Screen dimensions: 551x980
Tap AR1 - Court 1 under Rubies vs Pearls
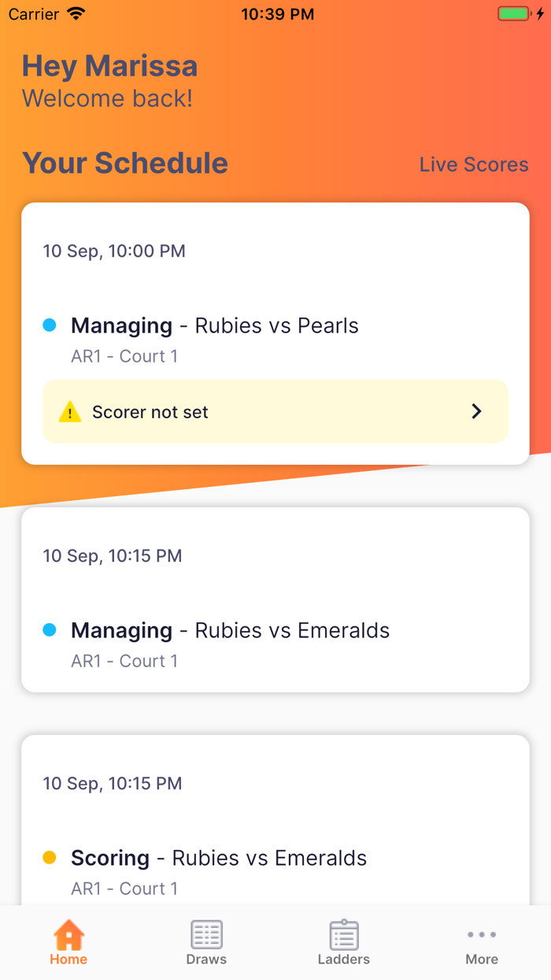click(x=124, y=356)
